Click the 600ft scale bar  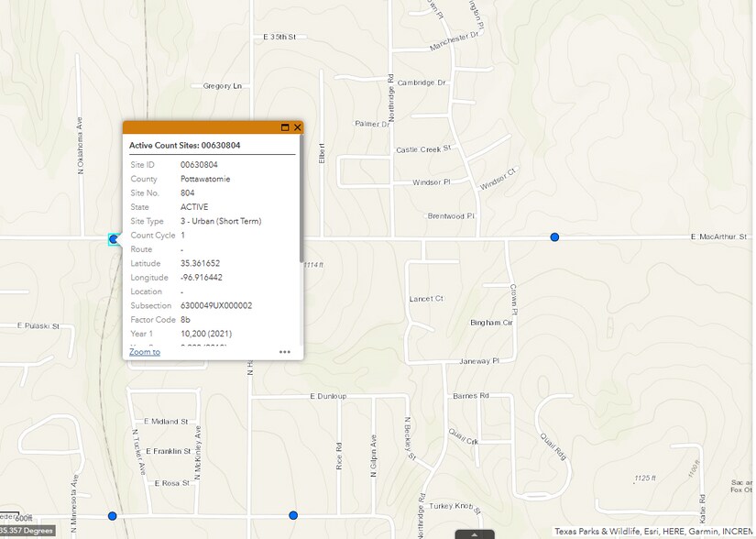[x=23, y=518]
